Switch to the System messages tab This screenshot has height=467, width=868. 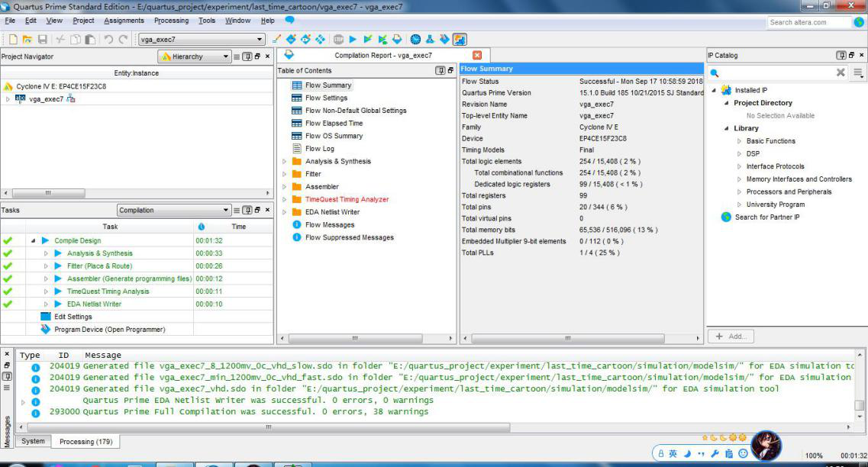point(34,441)
